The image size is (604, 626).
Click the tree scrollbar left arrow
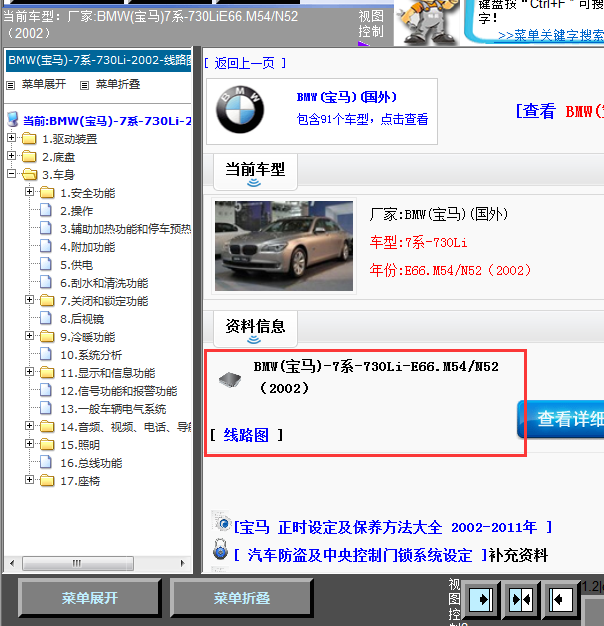12,563
